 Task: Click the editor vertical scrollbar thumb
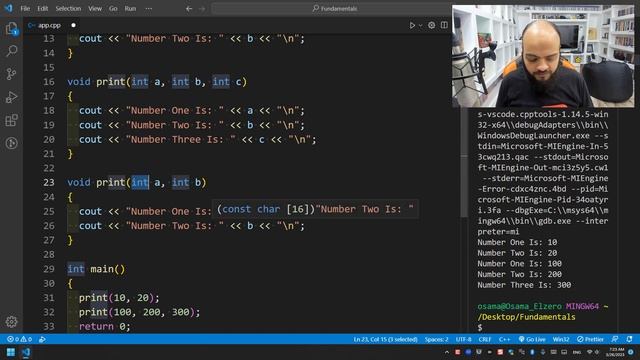pos(464,163)
